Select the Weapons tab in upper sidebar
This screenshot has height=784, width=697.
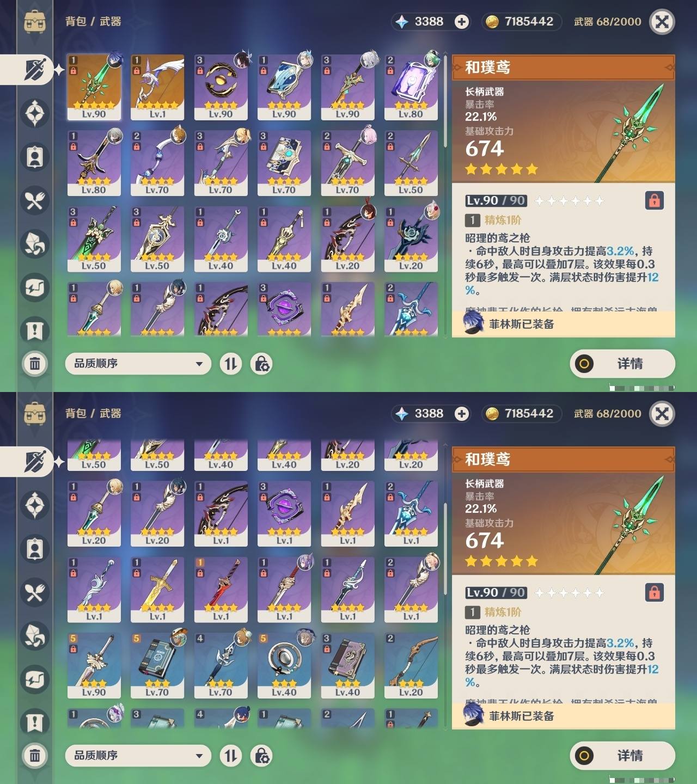click(35, 70)
